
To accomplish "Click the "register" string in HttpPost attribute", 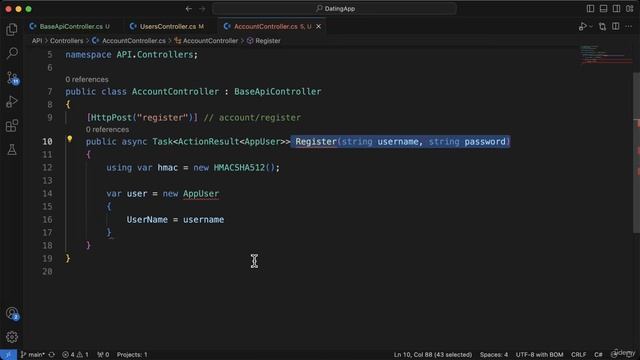I will 162,118.
